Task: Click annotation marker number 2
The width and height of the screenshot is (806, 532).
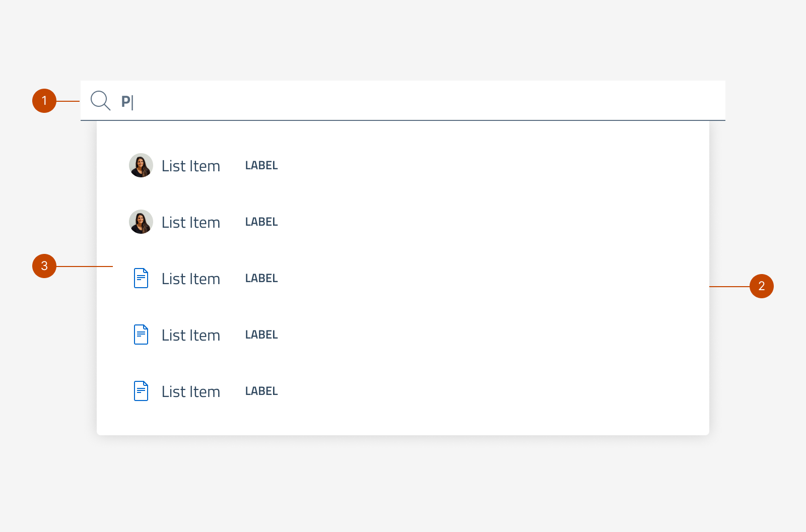Action: [x=761, y=286]
